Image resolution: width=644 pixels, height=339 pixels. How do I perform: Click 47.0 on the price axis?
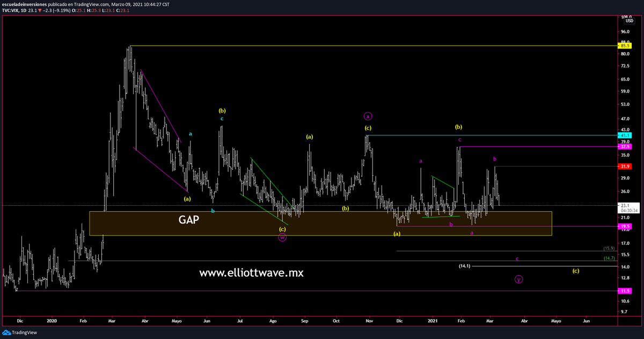tap(625, 119)
